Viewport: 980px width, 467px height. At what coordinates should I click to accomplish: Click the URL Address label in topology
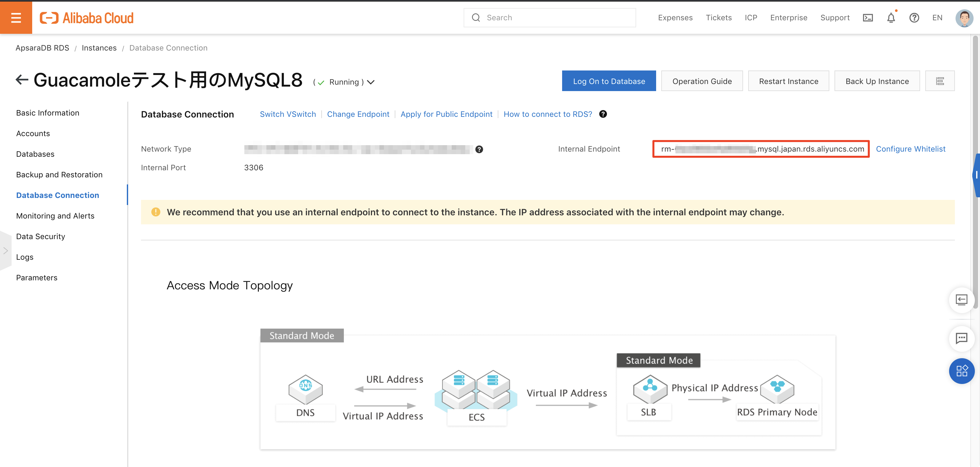[x=394, y=379]
